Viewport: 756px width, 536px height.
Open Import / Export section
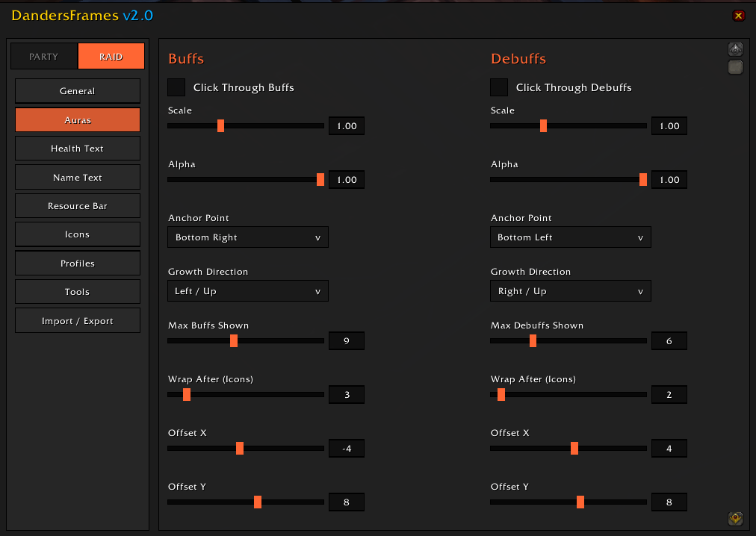point(78,320)
